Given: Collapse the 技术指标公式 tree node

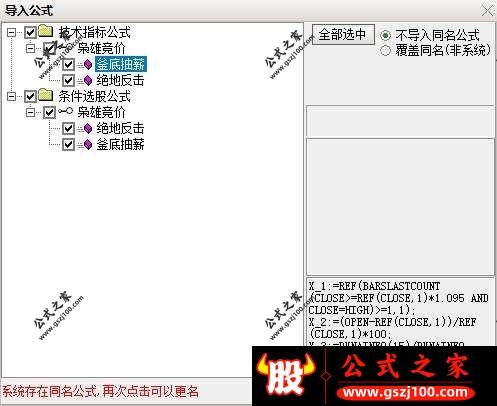Looking at the screenshot, I should pyautogui.click(x=12, y=32).
